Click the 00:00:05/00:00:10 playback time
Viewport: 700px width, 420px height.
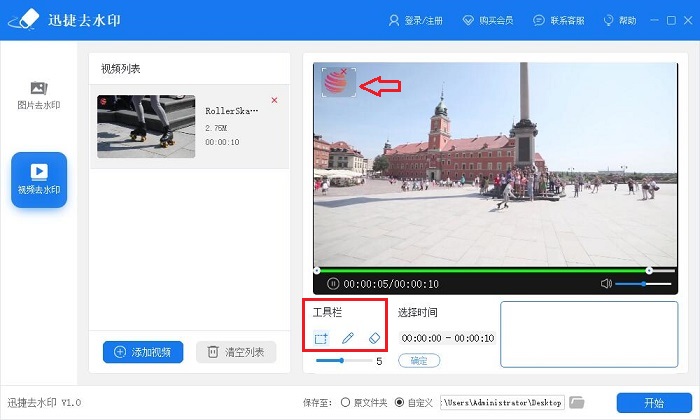click(x=391, y=284)
